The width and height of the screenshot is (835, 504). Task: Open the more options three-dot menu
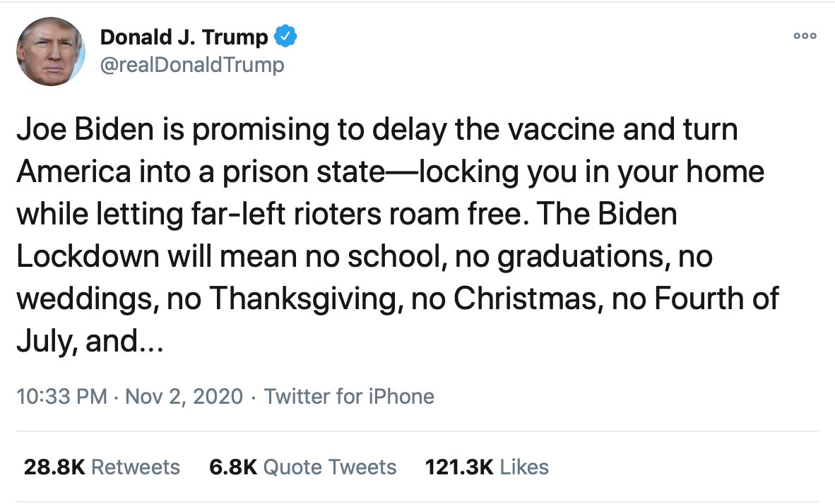tap(805, 35)
